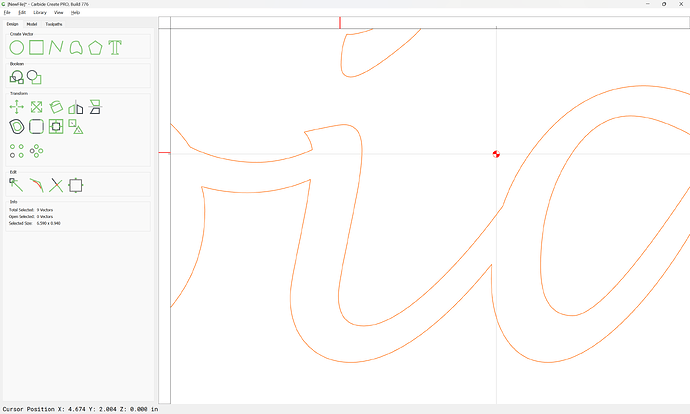Select the Rotate transform tool
This screenshot has width=690, height=414.
pos(56,106)
